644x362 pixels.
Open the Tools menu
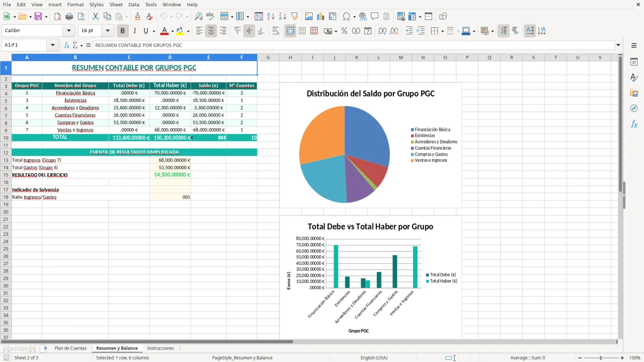point(151,4)
